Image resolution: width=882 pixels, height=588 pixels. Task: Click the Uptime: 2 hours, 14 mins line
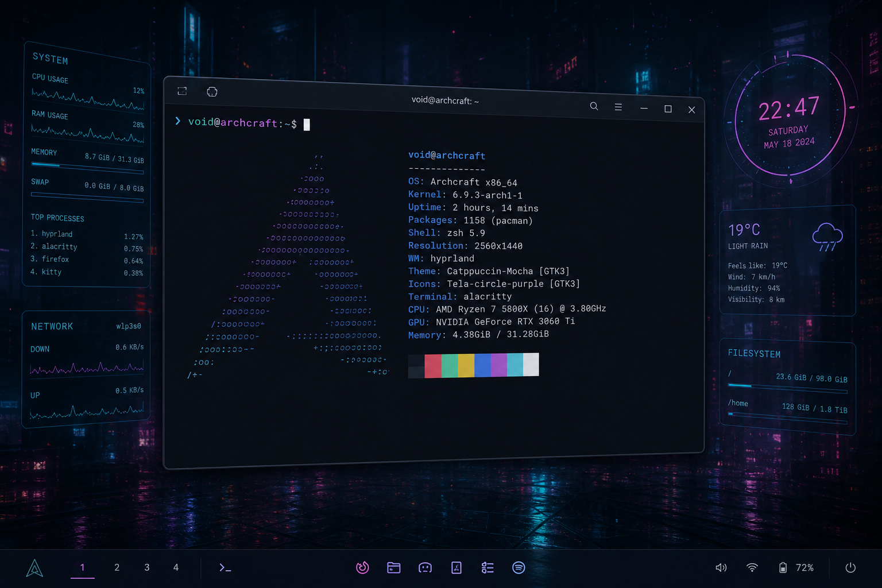coord(473,208)
